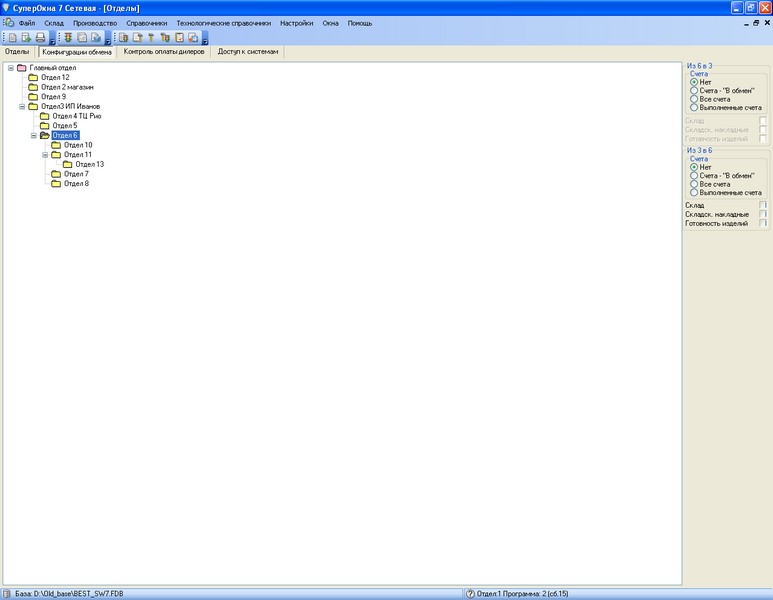Enable the active Склад checkbox in Из 3 в 6
773x600 pixels.
click(x=763, y=205)
